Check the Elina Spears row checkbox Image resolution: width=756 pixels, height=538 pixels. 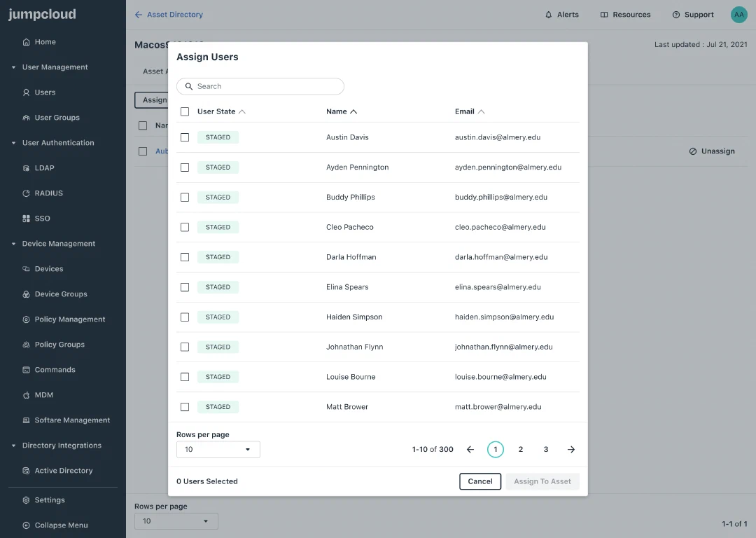tap(185, 287)
